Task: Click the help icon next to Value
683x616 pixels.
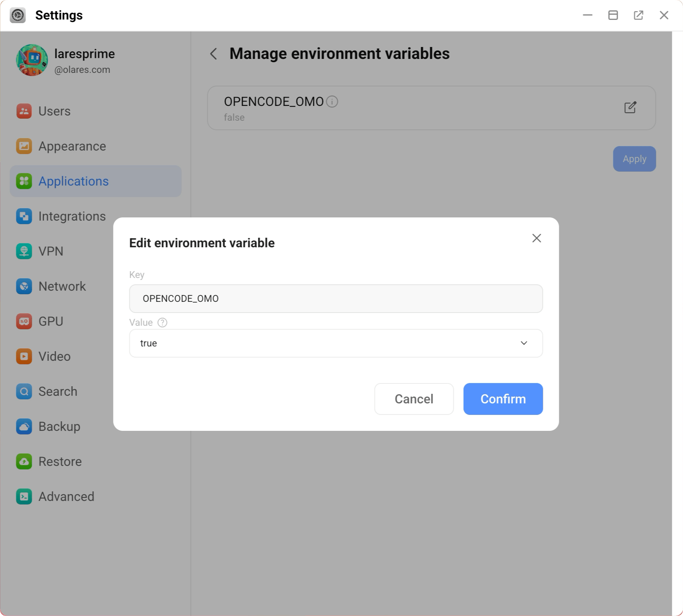Action: [162, 323]
